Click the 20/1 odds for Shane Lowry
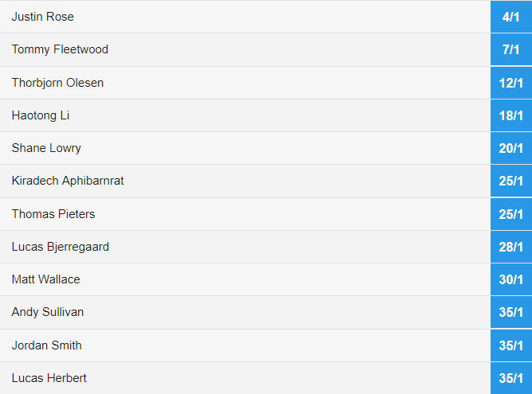532x394 pixels. 511,148
